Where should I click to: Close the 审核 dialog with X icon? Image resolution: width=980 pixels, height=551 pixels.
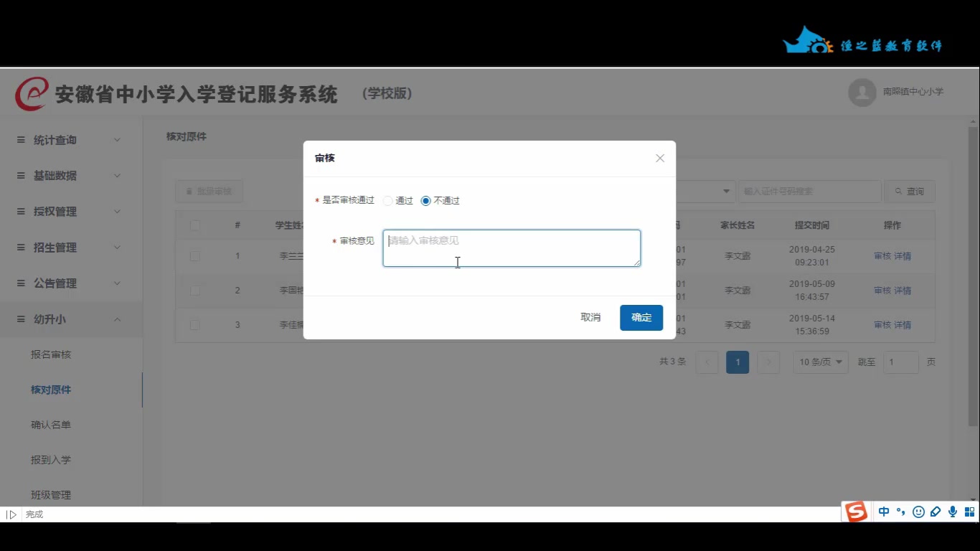[x=660, y=158]
